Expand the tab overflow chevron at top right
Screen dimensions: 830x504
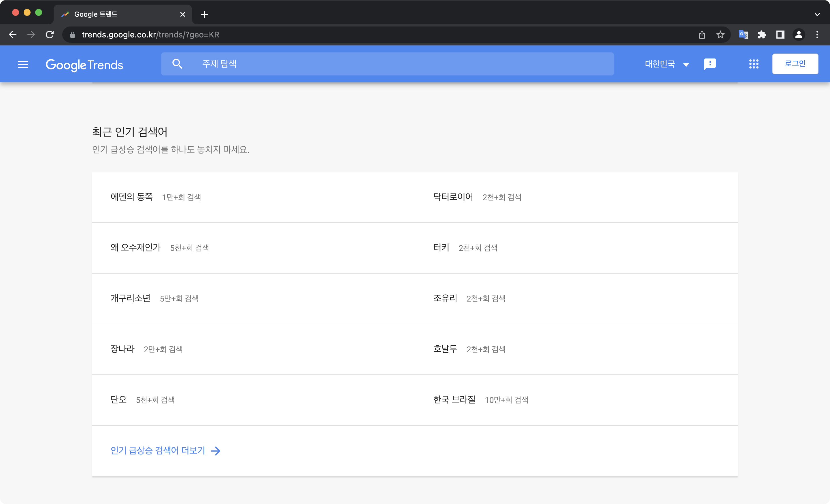coord(817,14)
